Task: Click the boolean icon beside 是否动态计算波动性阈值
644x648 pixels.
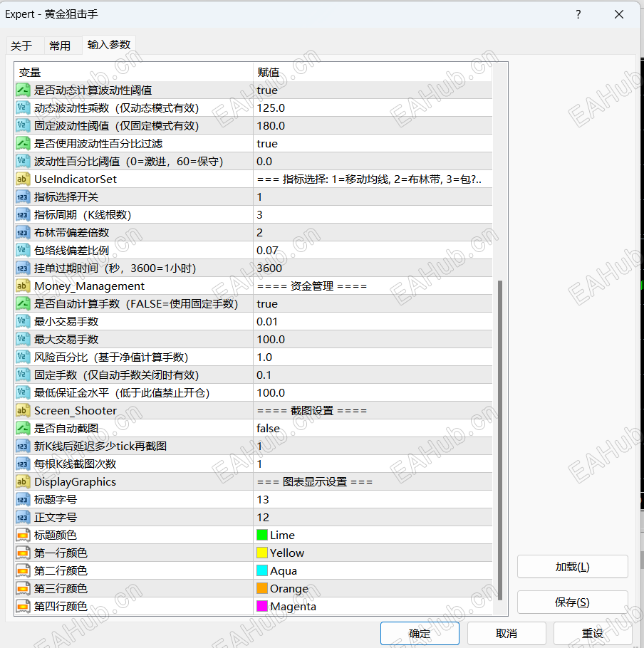Action: pos(22,90)
